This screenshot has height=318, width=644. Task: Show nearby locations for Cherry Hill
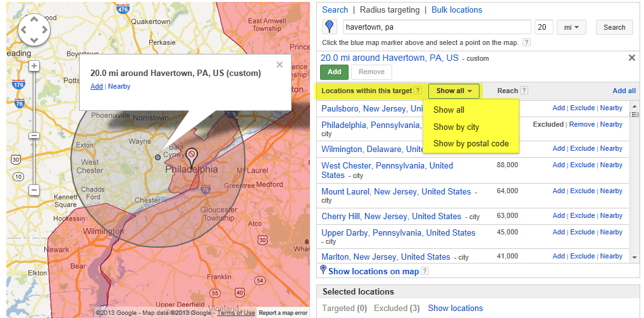611,215
